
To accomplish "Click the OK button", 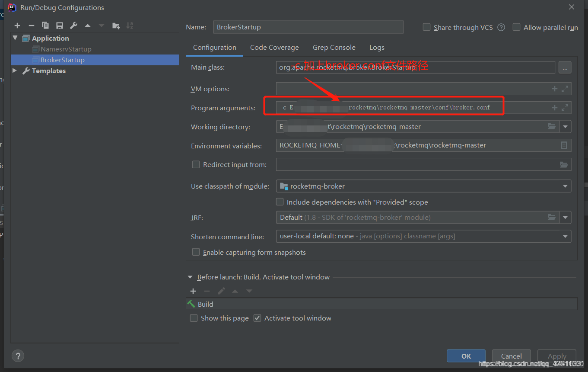I will coord(466,356).
